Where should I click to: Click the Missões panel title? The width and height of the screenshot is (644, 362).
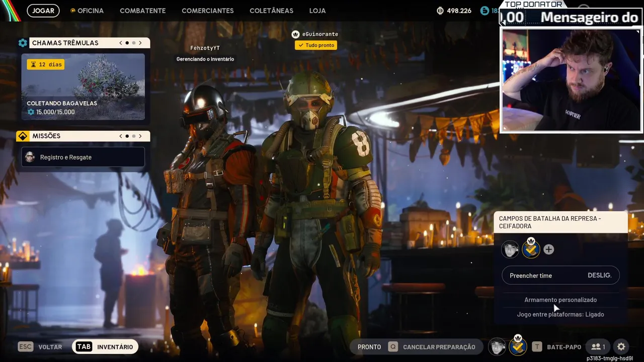click(46, 136)
